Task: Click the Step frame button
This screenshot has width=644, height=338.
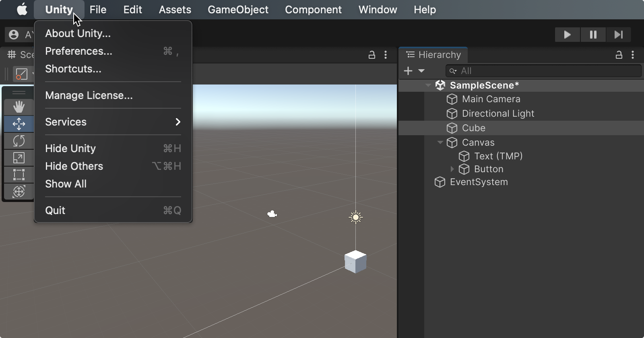Action: point(618,35)
